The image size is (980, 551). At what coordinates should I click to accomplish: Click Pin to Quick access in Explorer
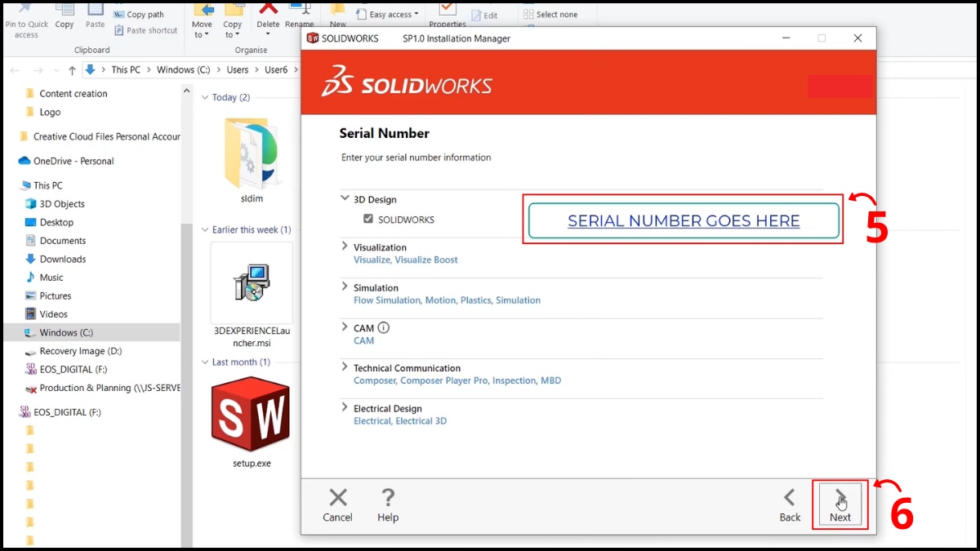[26, 20]
